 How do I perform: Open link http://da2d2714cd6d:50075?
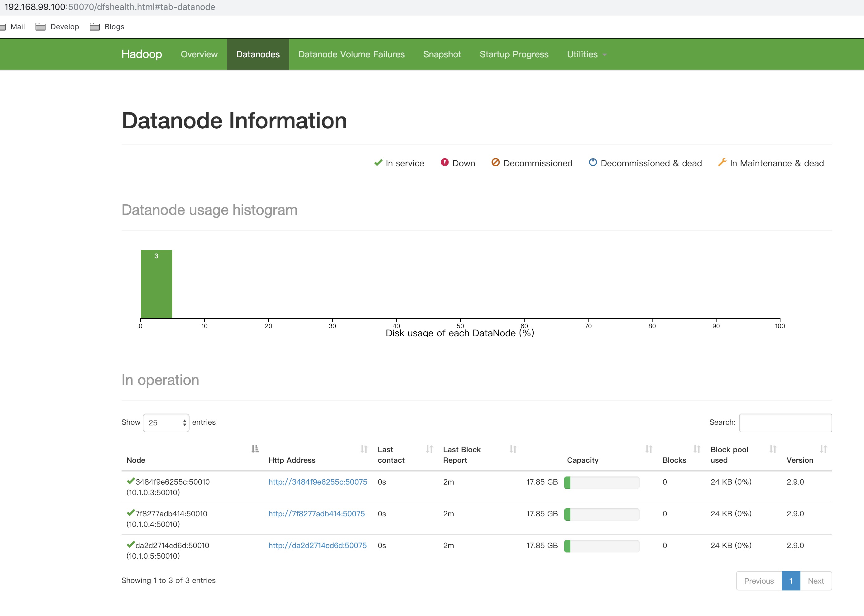[317, 545]
